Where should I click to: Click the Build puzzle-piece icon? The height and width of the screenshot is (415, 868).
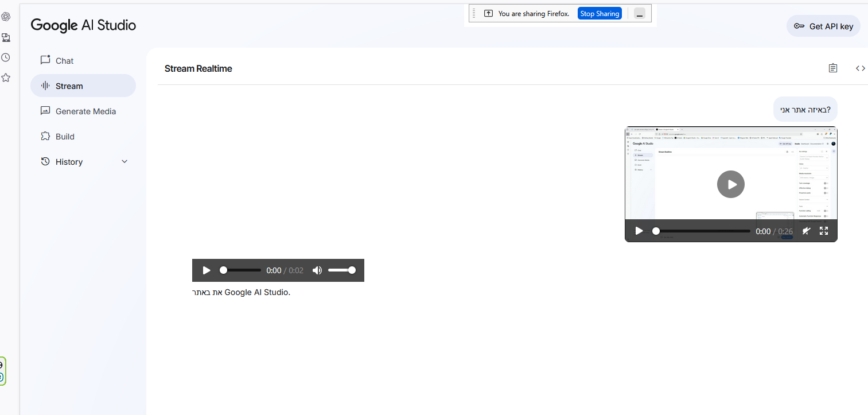click(45, 136)
